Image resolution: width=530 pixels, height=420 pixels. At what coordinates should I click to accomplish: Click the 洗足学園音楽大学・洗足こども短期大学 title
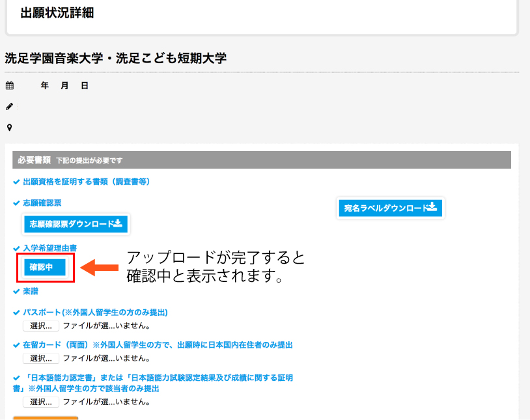tap(116, 58)
